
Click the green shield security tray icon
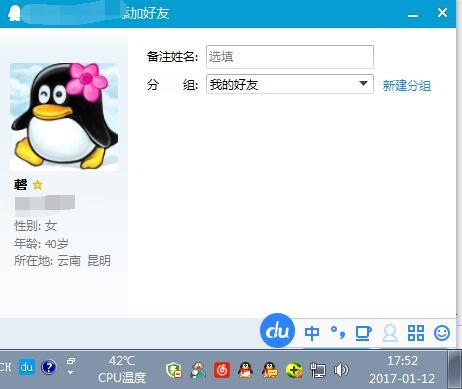coord(174,370)
